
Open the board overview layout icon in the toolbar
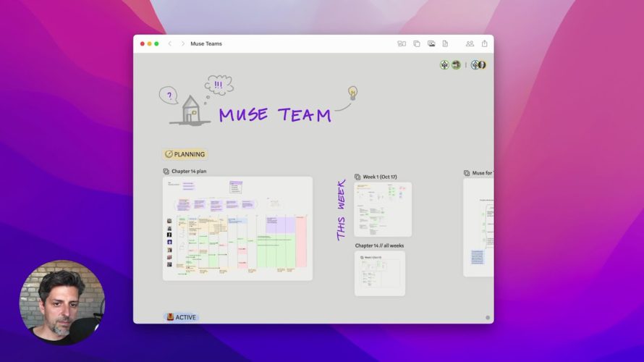pos(402,43)
